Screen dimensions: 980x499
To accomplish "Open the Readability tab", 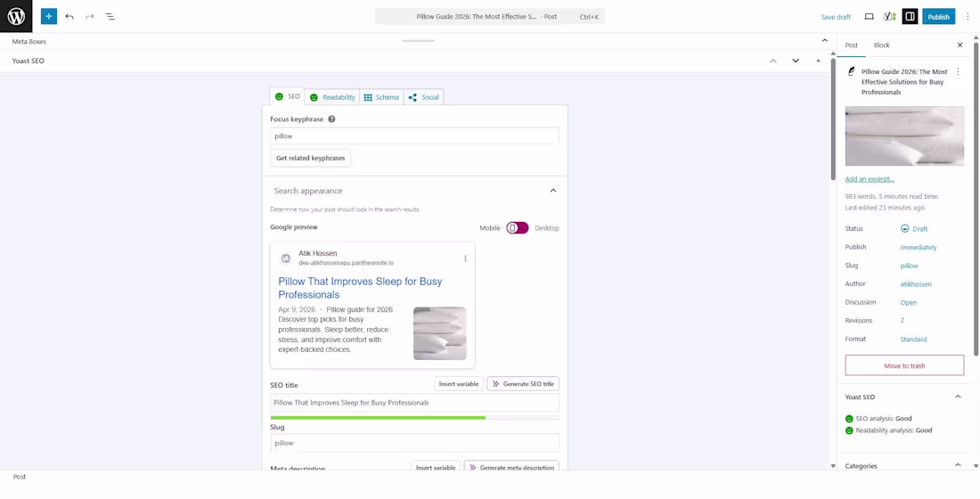I will click(332, 97).
